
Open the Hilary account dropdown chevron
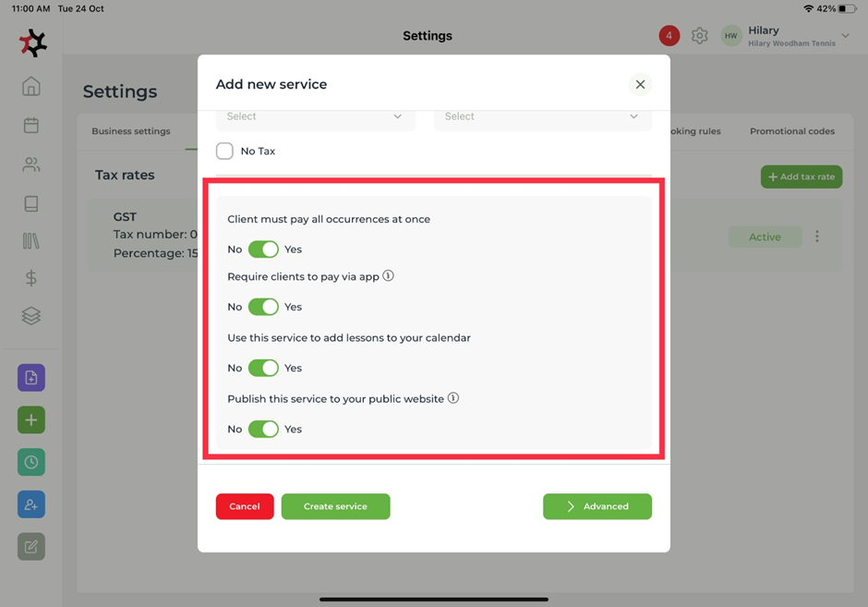click(845, 36)
